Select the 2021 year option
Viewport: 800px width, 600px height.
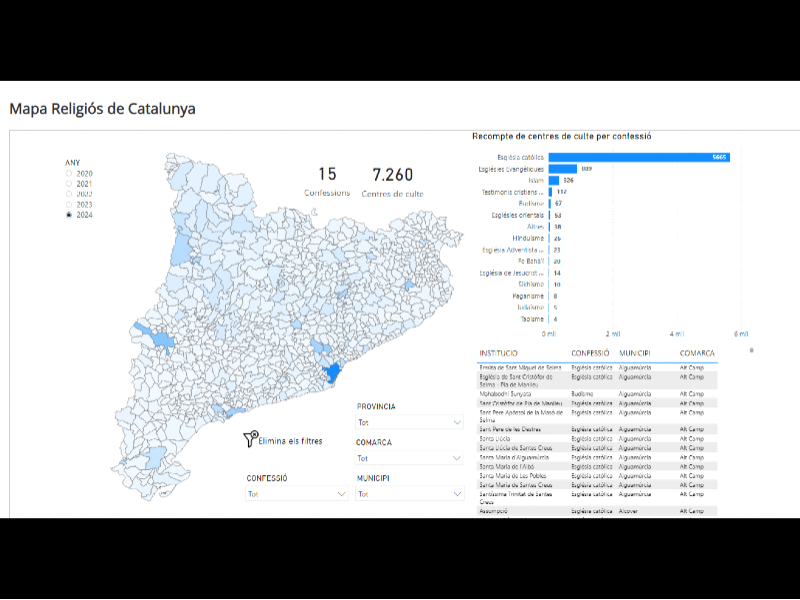coord(69,184)
